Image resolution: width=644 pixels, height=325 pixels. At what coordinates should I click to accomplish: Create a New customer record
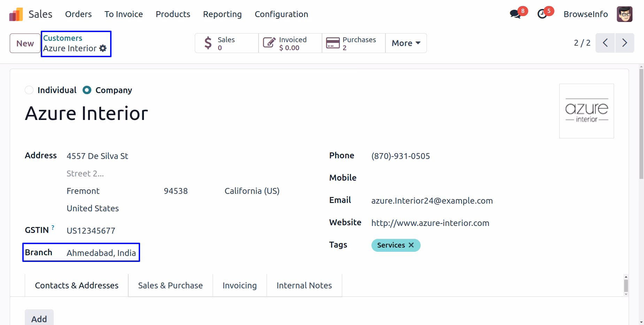pyautogui.click(x=25, y=43)
